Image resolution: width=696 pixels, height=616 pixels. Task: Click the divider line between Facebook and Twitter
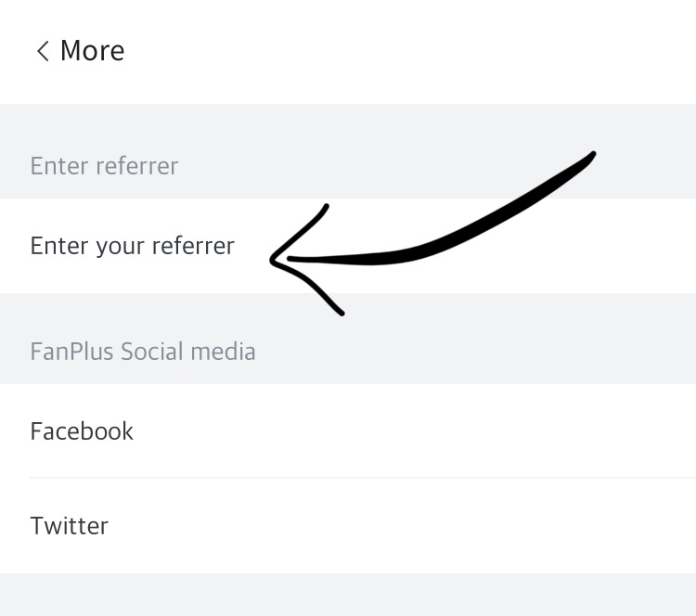(362, 478)
